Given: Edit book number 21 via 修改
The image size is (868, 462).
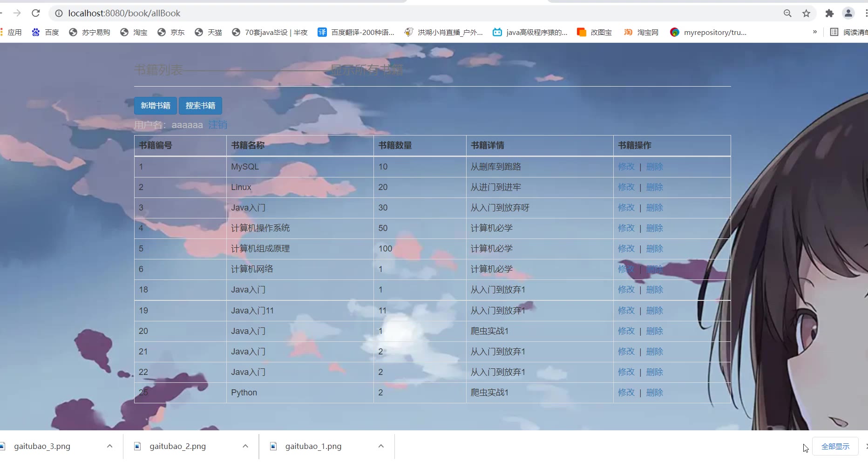Looking at the screenshot, I should pos(626,352).
